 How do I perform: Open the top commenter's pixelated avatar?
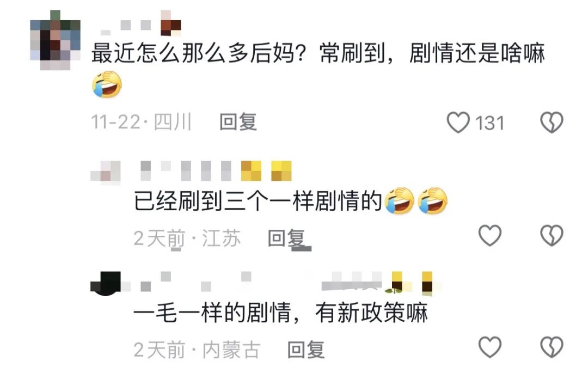pyautogui.click(x=55, y=40)
